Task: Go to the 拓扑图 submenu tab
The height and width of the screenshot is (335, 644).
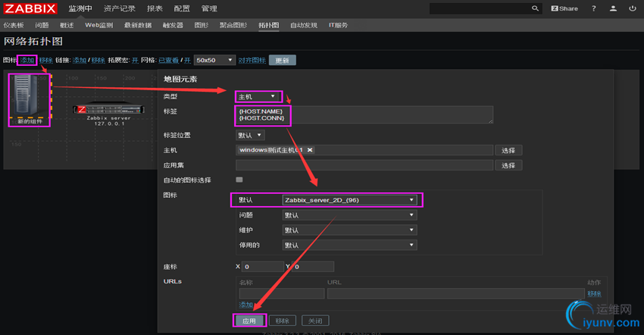Action: (x=269, y=25)
